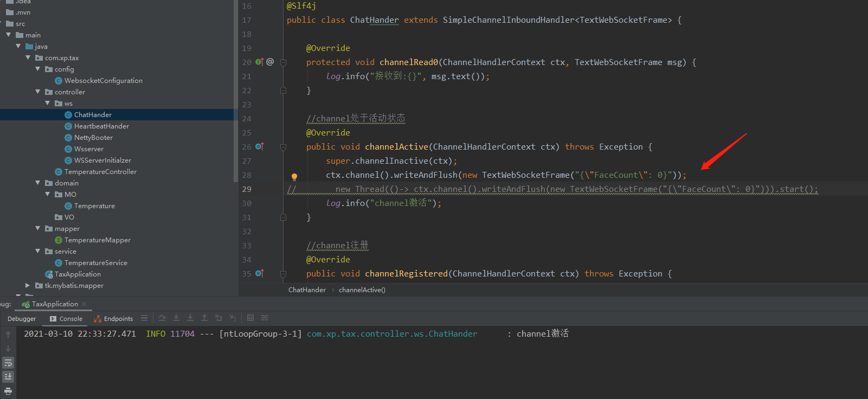The height and width of the screenshot is (399, 868).
Task: Click Trace Current Stream Chain icon
Action: [265, 318]
